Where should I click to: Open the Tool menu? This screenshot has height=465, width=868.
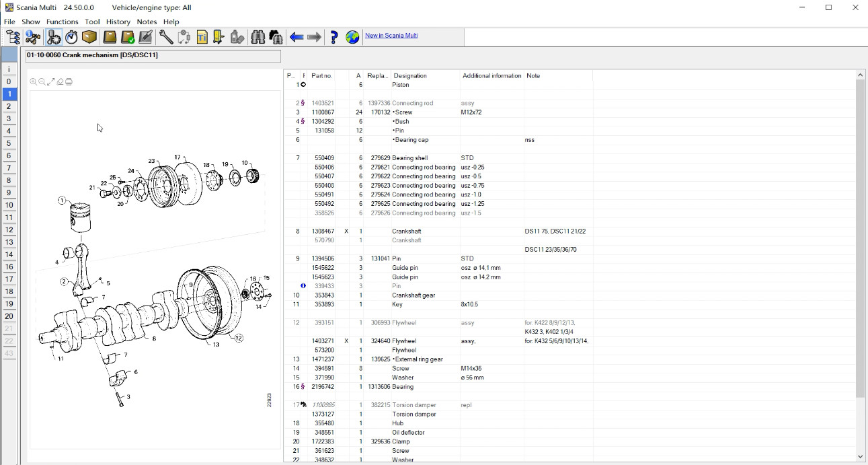click(92, 22)
